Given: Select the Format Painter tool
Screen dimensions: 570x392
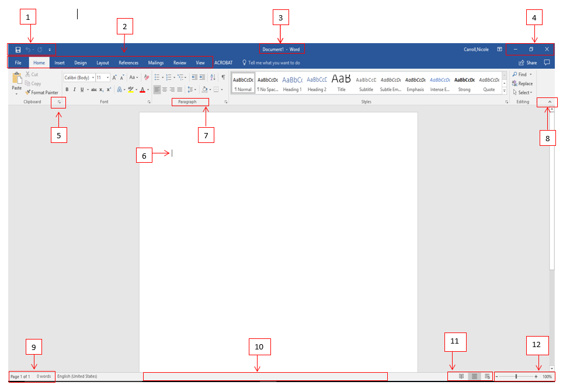Looking at the screenshot, I should click(x=41, y=92).
